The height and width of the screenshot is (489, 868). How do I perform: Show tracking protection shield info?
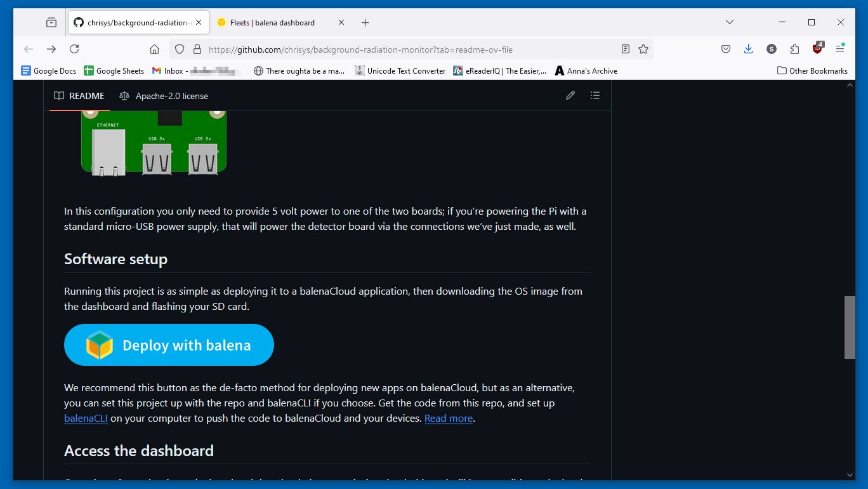pyautogui.click(x=180, y=49)
